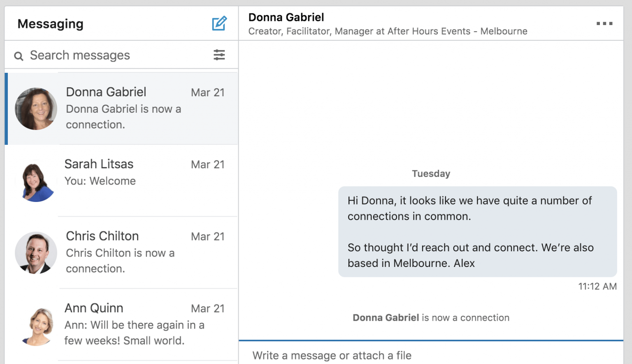This screenshot has width=632, height=364.
Task: Click Ann Quinn's avatar picture
Action: [36, 325]
